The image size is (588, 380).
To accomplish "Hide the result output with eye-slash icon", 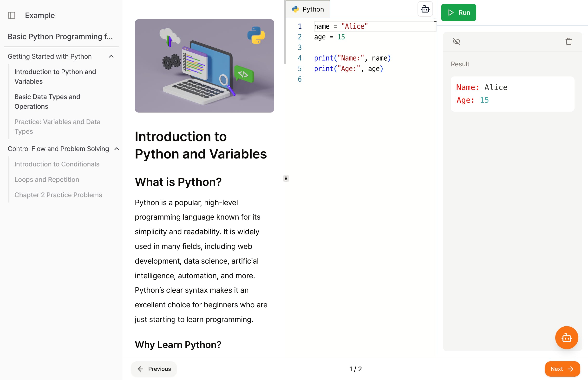I will [x=456, y=41].
